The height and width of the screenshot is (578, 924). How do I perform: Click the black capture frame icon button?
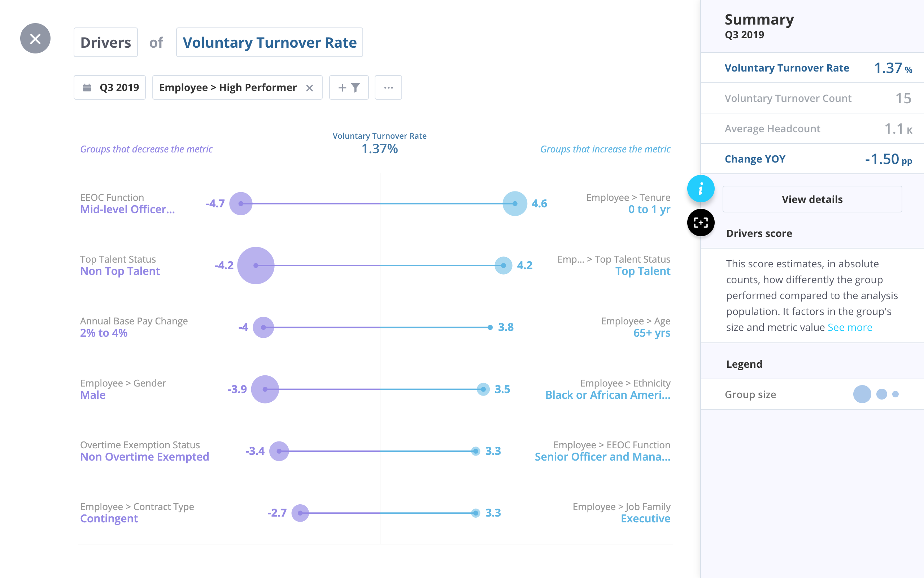(701, 223)
